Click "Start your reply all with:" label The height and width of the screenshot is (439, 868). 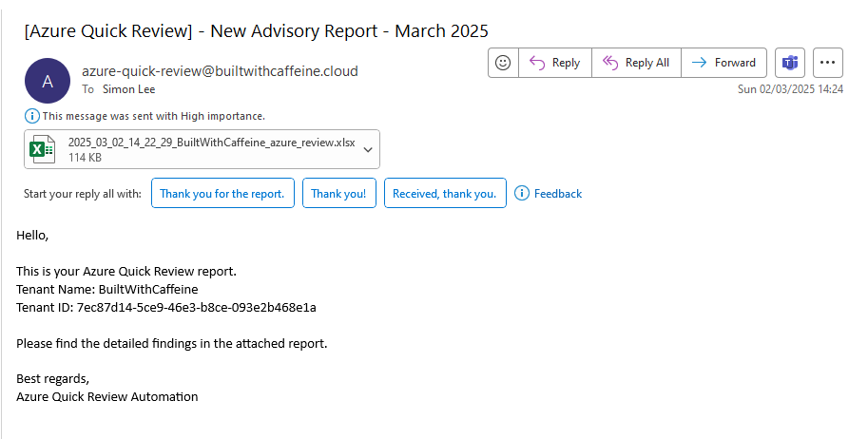[83, 194]
